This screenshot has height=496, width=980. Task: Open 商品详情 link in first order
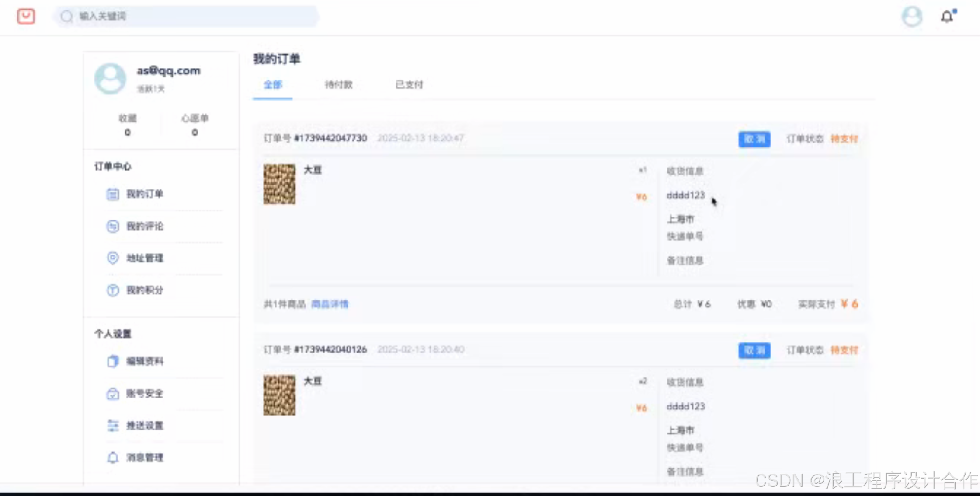tap(330, 304)
